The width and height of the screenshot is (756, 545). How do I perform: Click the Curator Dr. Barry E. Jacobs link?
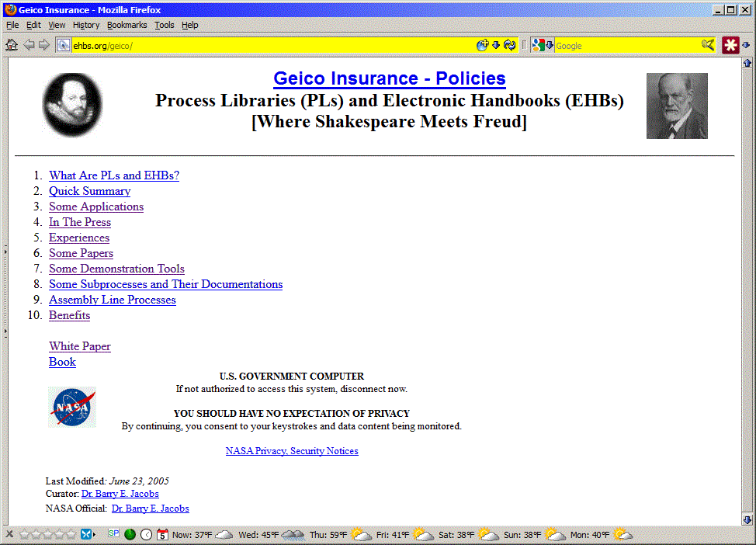pos(120,494)
